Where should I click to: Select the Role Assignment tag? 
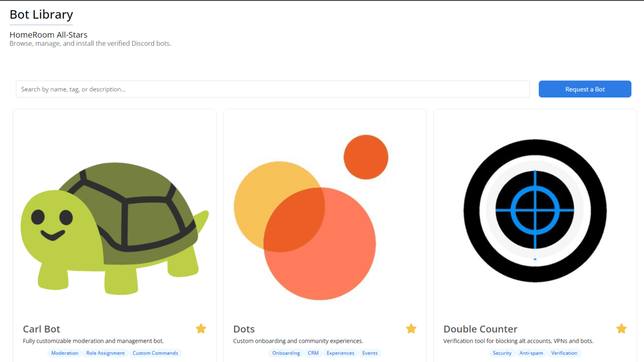click(x=105, y=353)
